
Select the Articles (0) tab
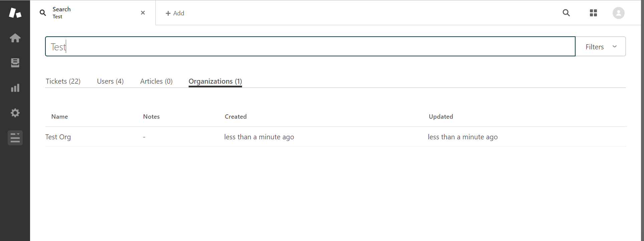pos(156,81)
